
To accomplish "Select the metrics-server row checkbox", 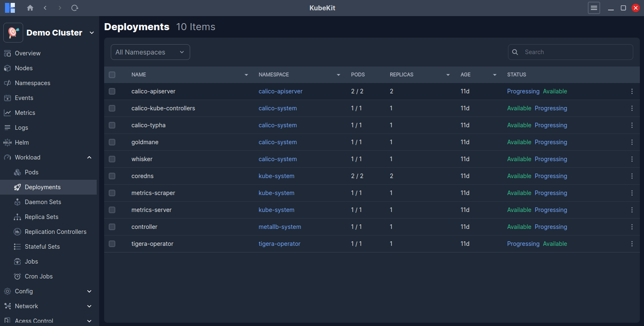I will (112, 210).
